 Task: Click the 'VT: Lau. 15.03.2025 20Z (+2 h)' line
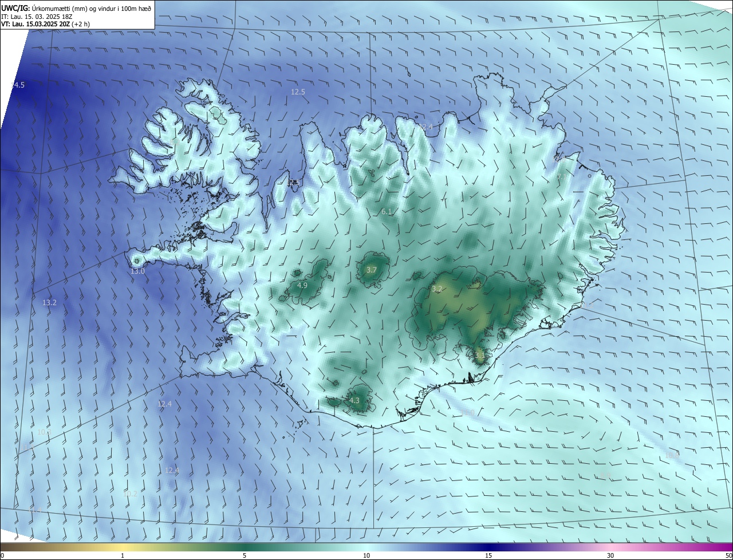click(45, 25)
